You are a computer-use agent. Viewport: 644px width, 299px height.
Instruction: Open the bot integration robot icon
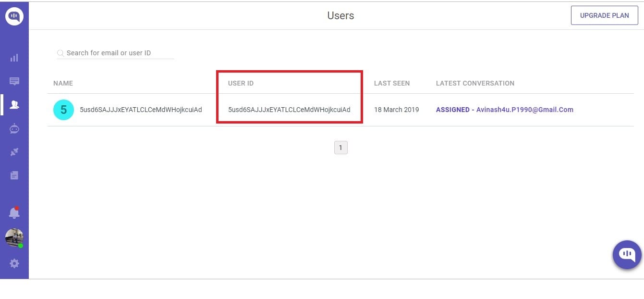point(14,128)
